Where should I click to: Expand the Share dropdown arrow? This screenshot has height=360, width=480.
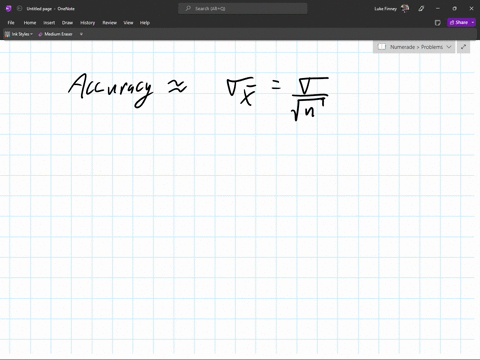473,22
